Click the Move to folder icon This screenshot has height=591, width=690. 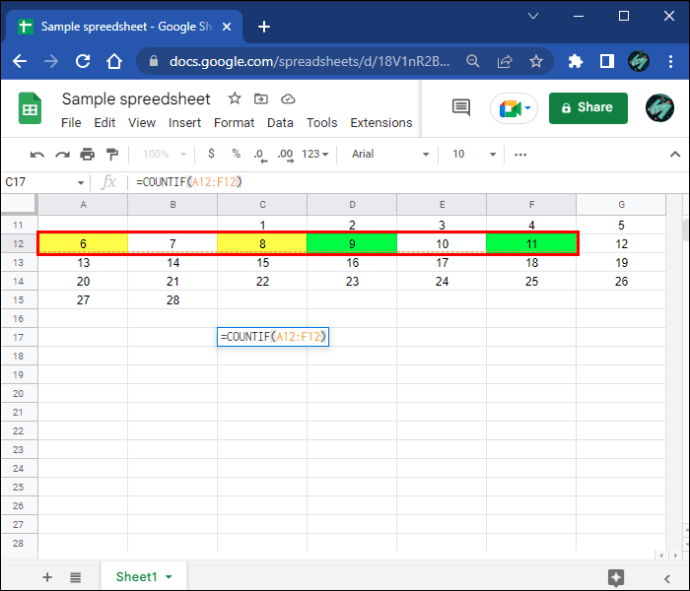[x=261, y=99]
